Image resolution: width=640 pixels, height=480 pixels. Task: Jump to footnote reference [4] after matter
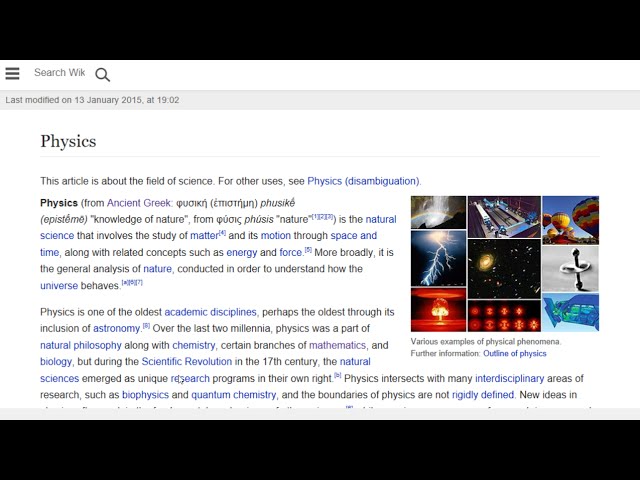tap(222, 233)
